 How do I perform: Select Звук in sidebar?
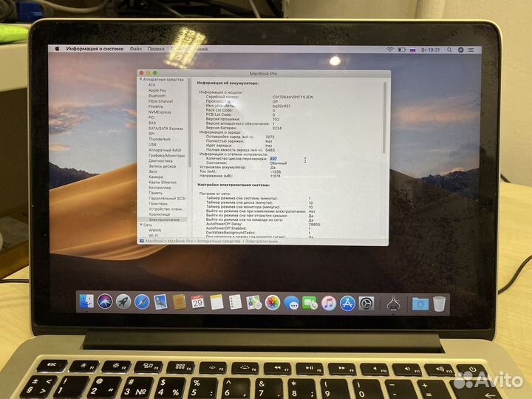[153, 171]
